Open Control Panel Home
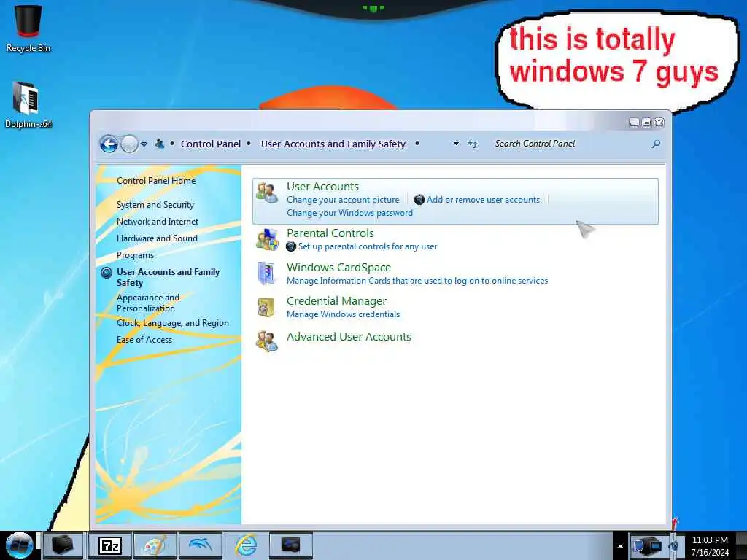This screenshot has width=747, height=560. 156,181
